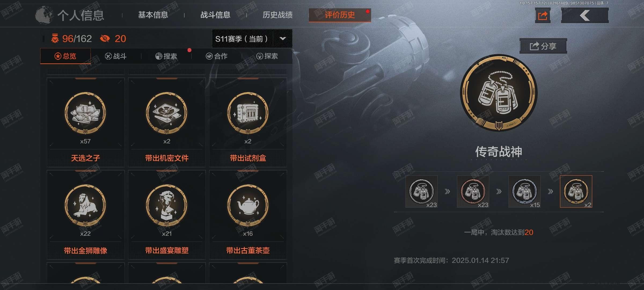Choose the 带出金狮雕像 lion medal
This screenshot has height=290, width=644.
[x=85, y=215]
